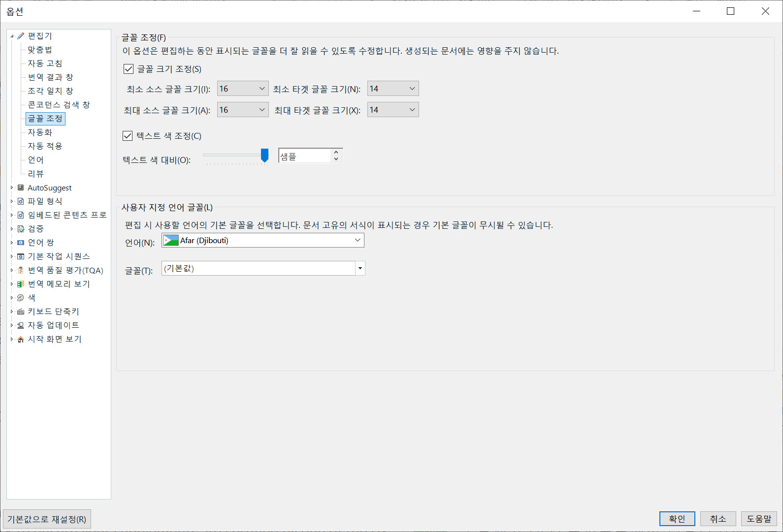This screenshot has width=783, height=532.
Task: Click the Djibouti flag in language box
Action: point(171,241)
